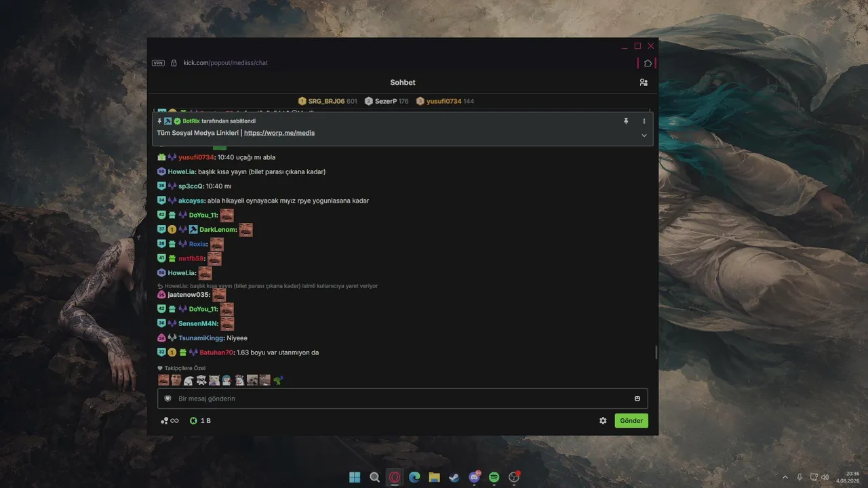
Task: Insert the skull and crossbones emote
Action: [x=201, y=380]
